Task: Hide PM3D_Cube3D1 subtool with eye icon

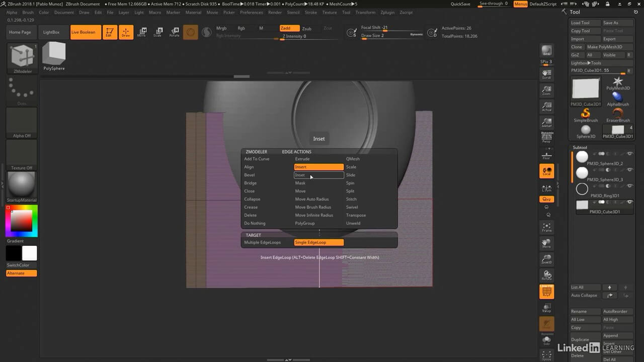Action: [629, 202]
